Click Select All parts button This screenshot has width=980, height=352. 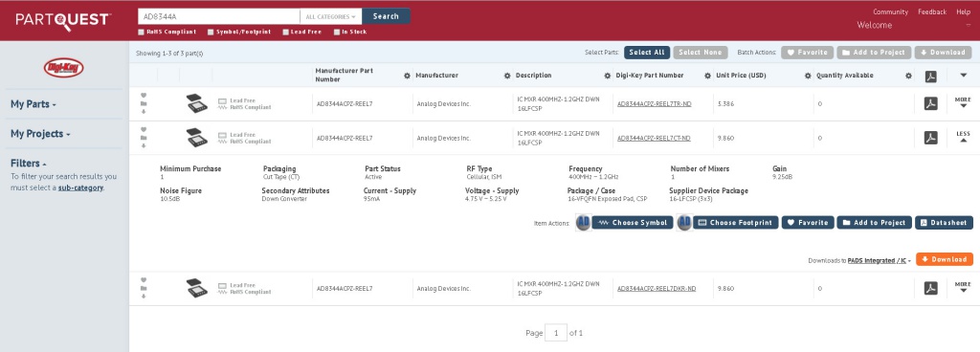tap(646, 53)
